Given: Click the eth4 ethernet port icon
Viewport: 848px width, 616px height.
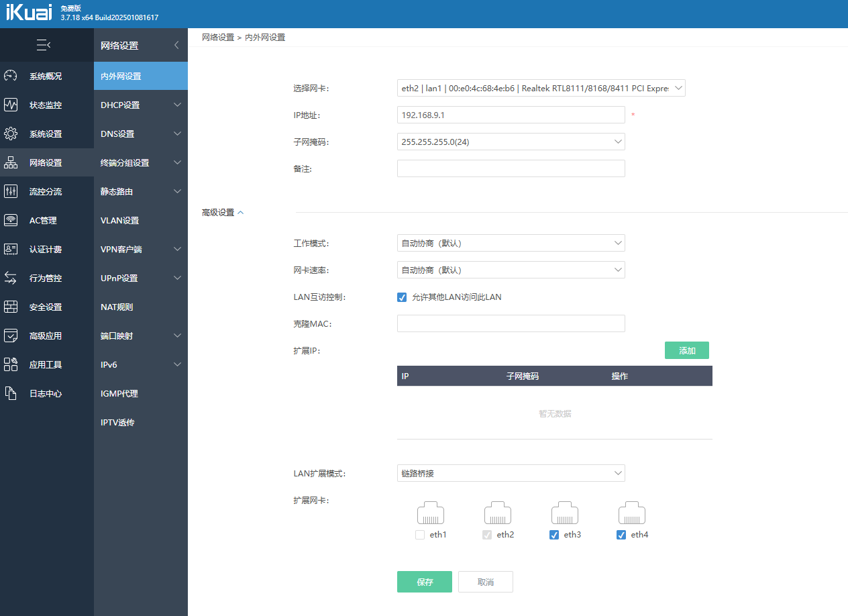Looking at the screenshot, I should pos(632,513).
